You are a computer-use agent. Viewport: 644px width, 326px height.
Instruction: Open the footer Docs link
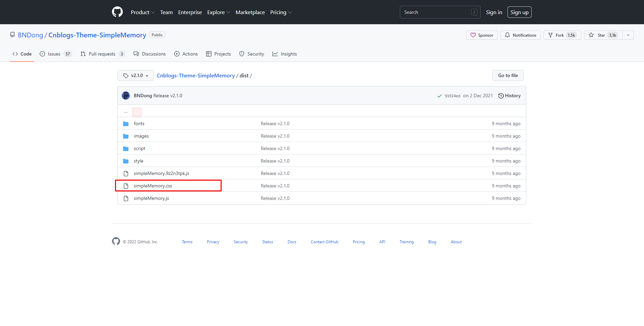click(x=292, y=242)
